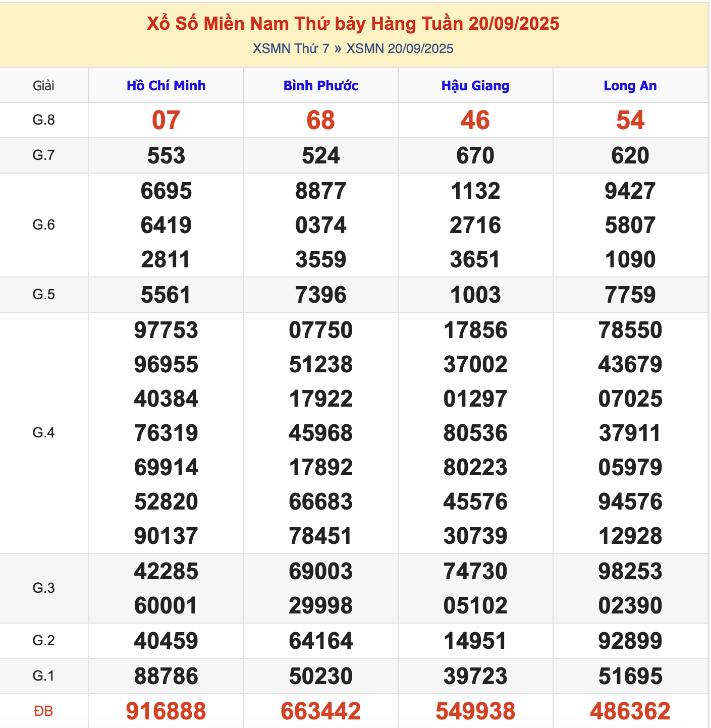This screenshot has height=728, width=711.
Task: Select G.5 number 1003
Action: coord(475,295)
